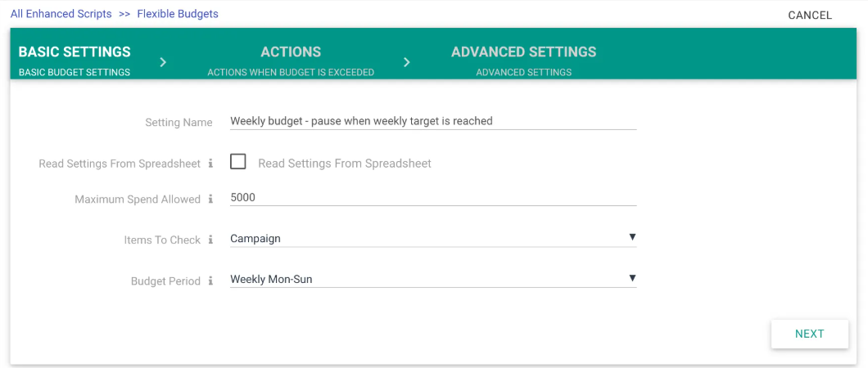Screen dimensions: 868x368
Task: Enable the Read Settings From Spreadsheet checkbox
Action: click(x=238, y=162)
